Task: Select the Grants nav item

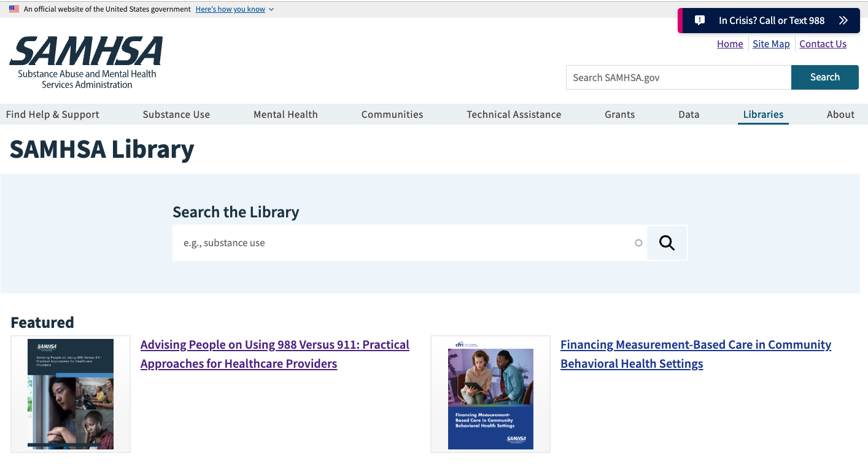Action: [x=619, y=114]
